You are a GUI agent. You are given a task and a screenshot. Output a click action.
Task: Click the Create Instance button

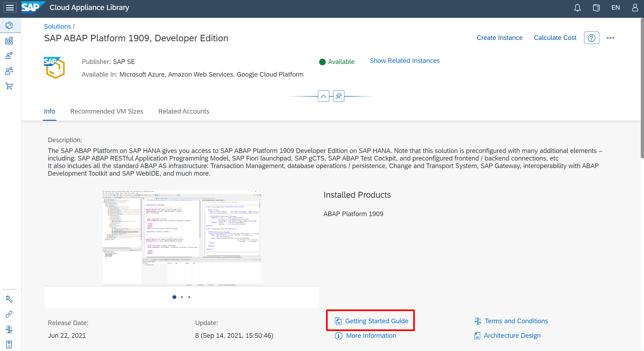499,38
